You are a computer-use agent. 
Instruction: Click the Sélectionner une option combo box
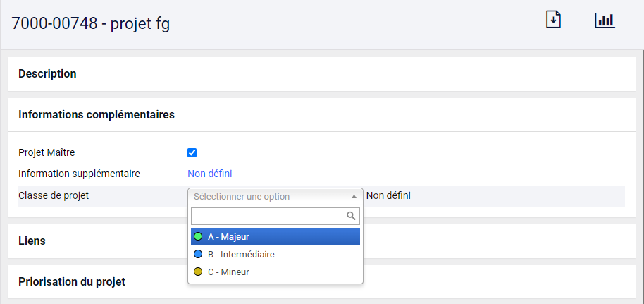click(x=275, y=197)
